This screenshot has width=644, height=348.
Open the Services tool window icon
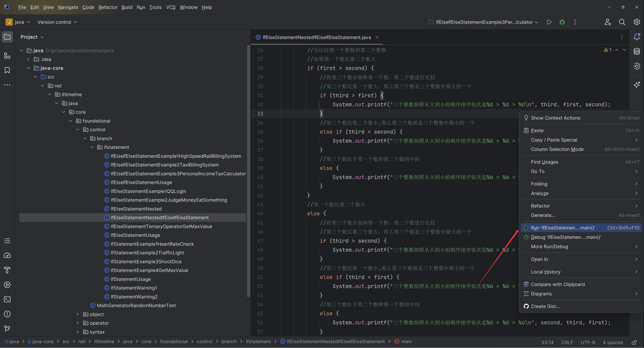pyautogui.click(x=7, y=285)
